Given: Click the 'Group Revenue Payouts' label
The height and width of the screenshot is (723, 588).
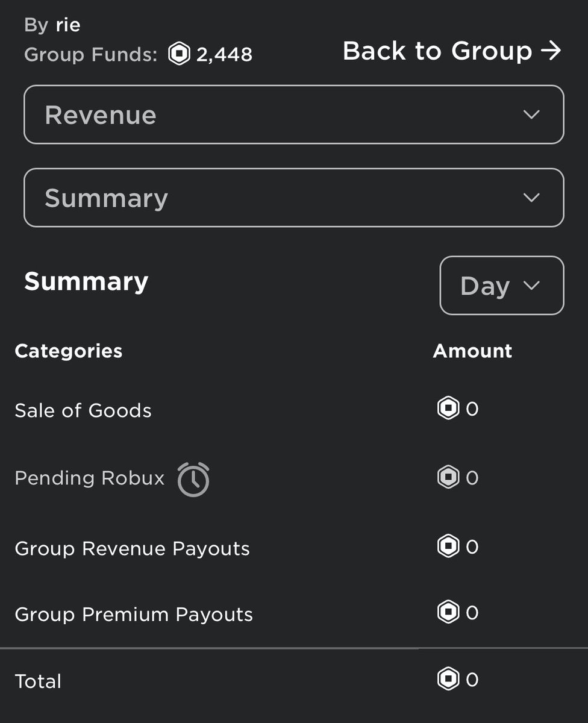Looking at the screenshot, I should tap(132, 549).
